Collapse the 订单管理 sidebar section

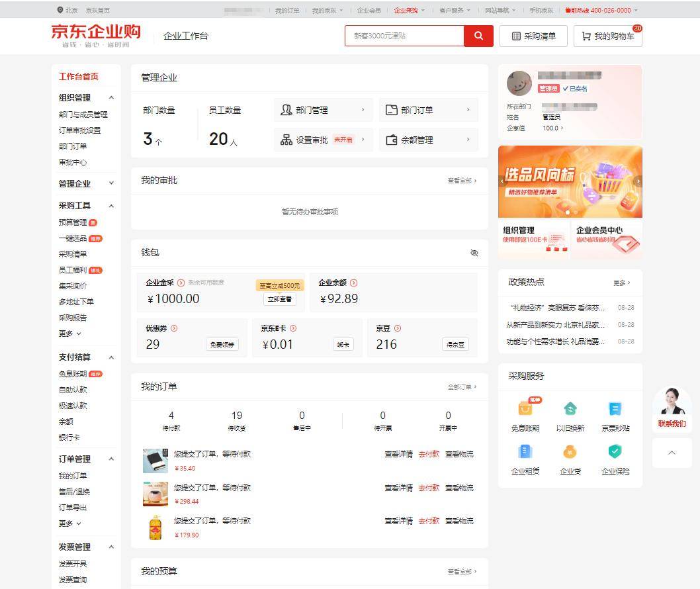[x=111, y=459]
